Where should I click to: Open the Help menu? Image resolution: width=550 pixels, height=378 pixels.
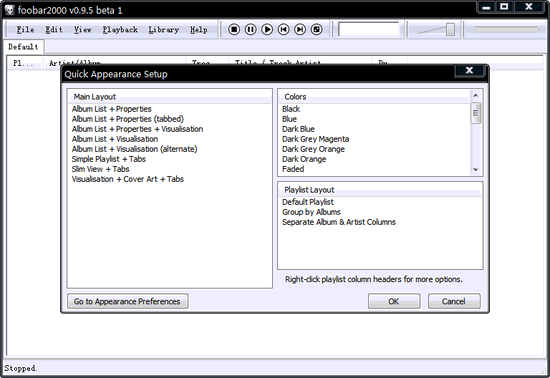pos(199,30)
